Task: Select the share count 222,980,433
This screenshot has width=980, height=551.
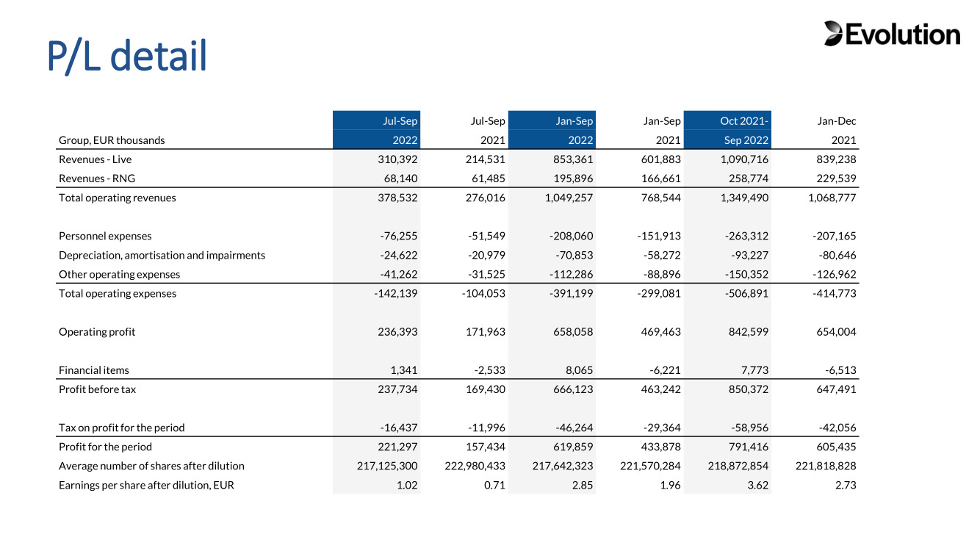Action: click(475, 466)
